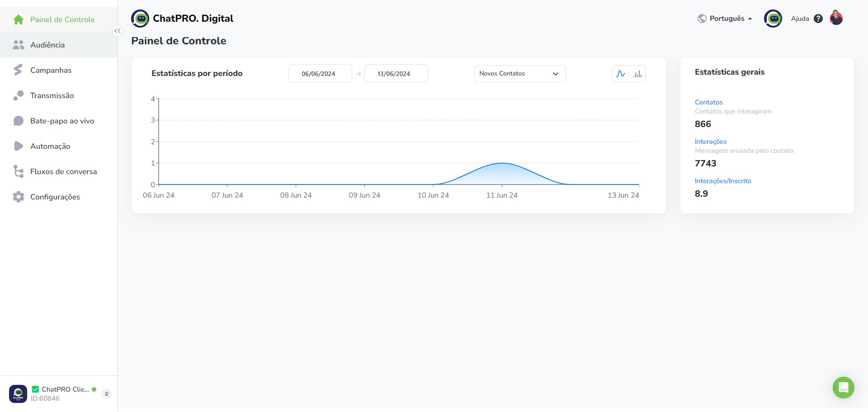Click the Automação play-shaped icon
The height and width of the screenshot is (412, 868).
pos(19,146)
